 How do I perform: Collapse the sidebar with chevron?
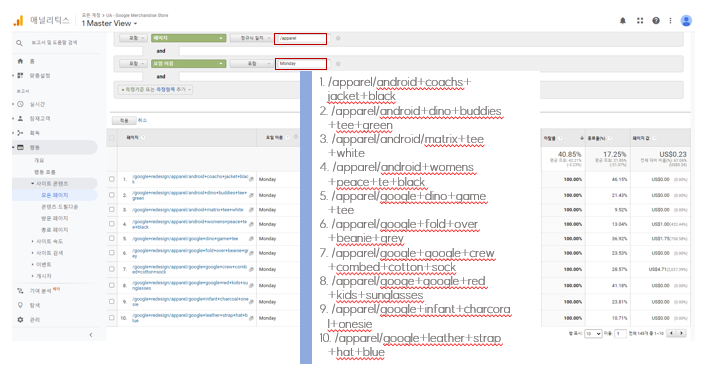tap(91, 335)
